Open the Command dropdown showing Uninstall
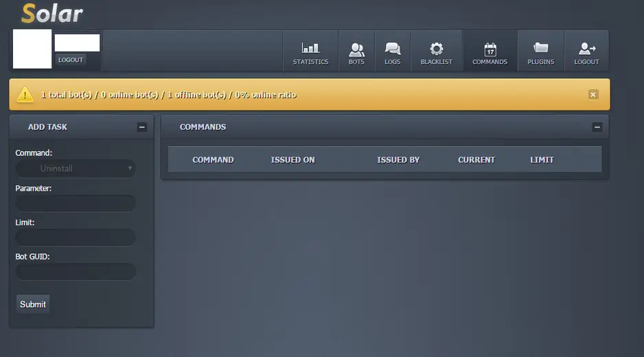 pyautogui.click(x=76, y=168)
